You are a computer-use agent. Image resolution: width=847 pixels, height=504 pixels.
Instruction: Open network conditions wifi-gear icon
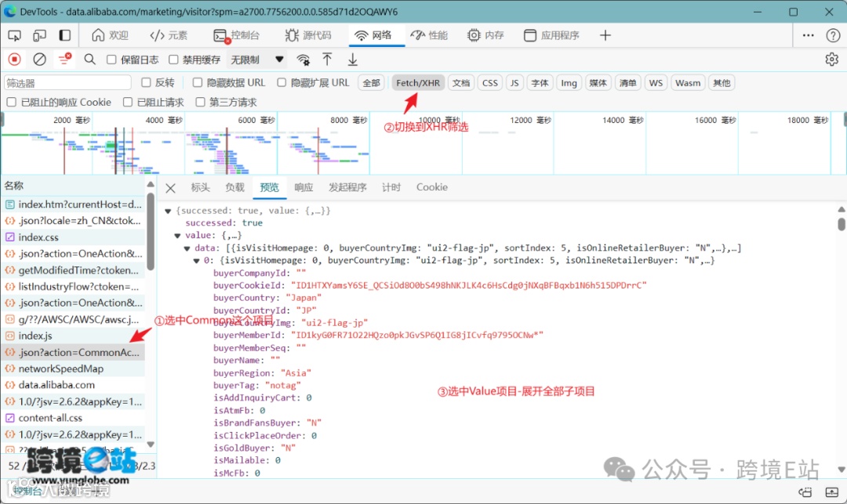click(x=304, y=60)
